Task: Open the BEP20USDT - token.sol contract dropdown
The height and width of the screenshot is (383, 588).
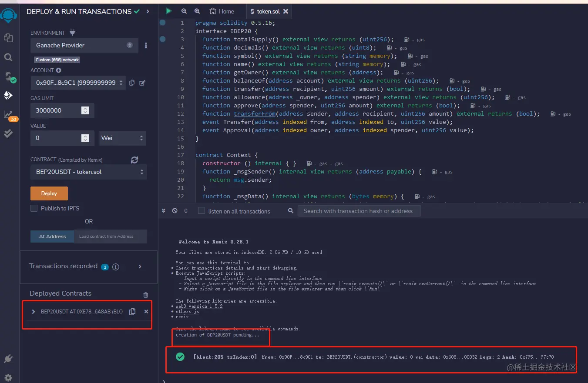Action: click(89, 172)
